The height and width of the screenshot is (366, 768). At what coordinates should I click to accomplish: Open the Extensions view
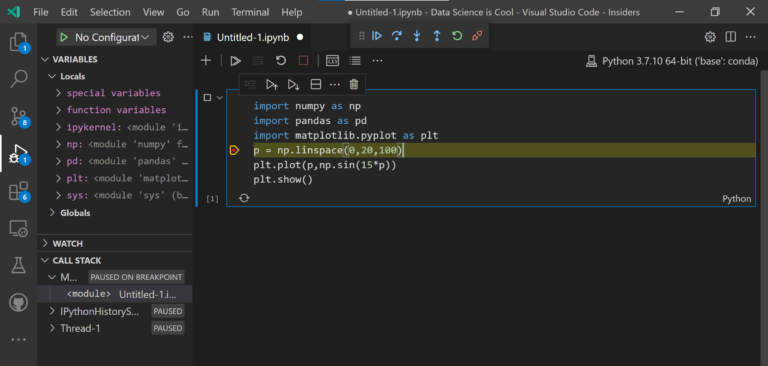click(x=19, y=191)
